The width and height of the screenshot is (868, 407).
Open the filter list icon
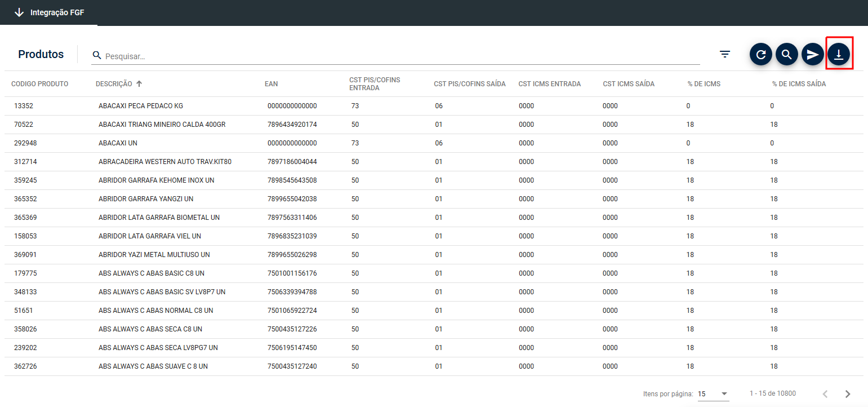tap(725, 54)
